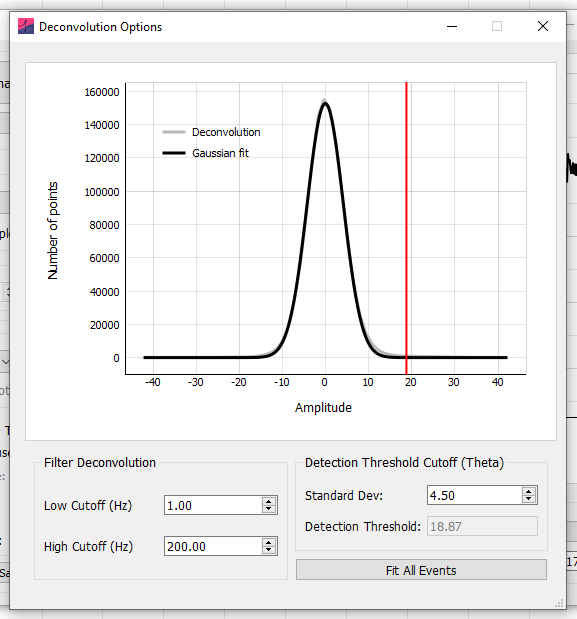
Task: Decrease the Low Cutoff value with down arrow
Action: (x=269, y=509)
